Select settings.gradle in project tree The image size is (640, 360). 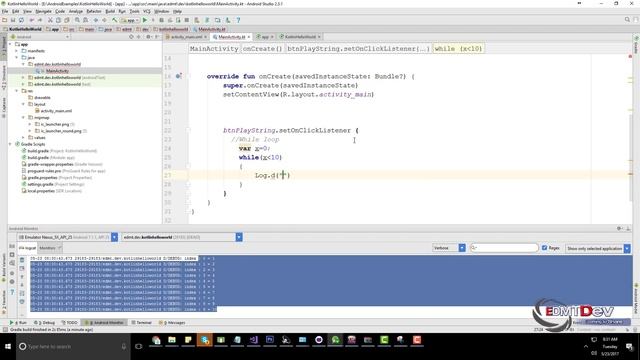coord(52,184)
